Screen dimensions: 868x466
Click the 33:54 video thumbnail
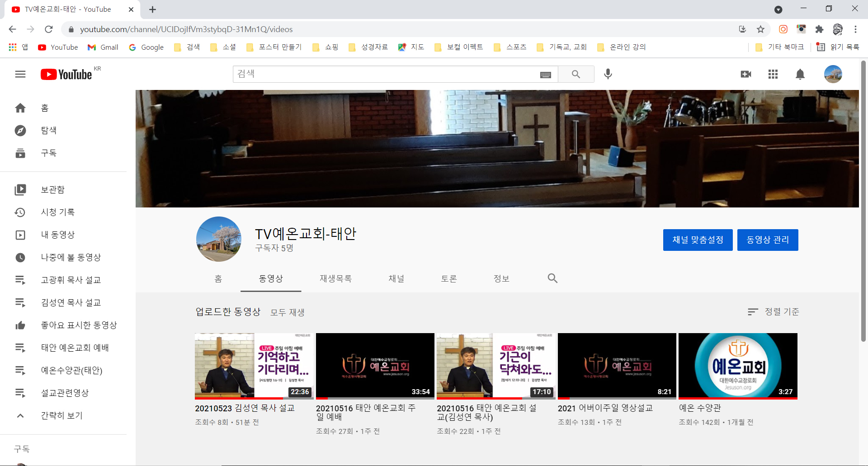tap(375, 366)
